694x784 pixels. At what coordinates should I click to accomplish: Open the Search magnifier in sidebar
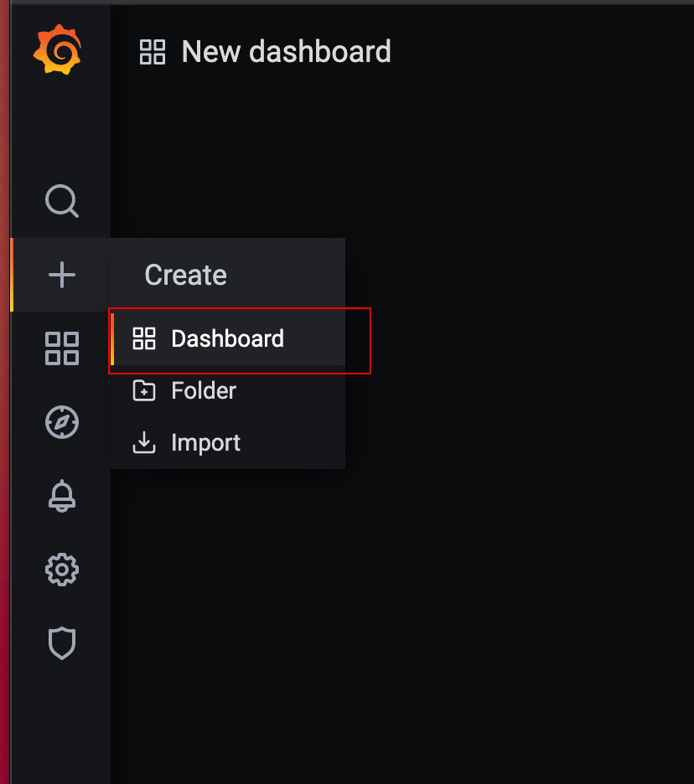[x=61, y=201]
